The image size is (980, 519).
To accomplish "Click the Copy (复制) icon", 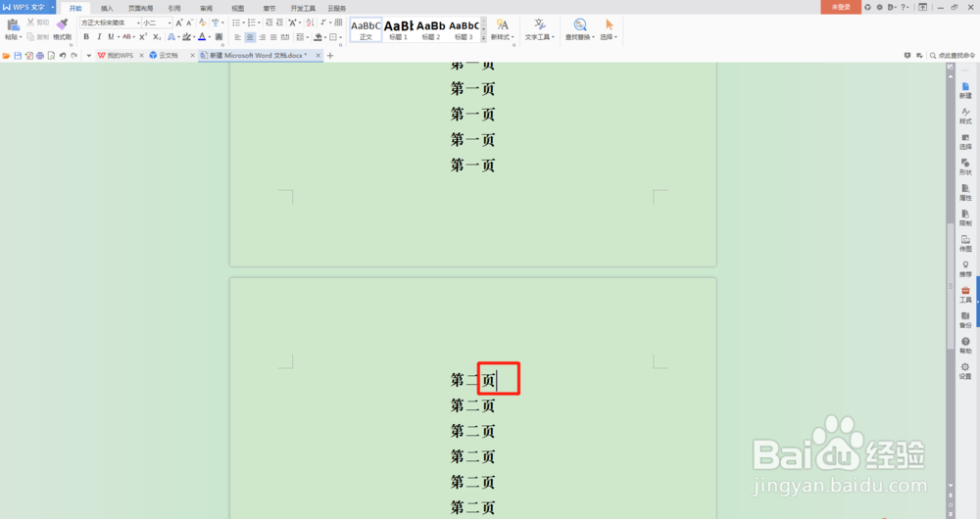I will tap(30, 37).
